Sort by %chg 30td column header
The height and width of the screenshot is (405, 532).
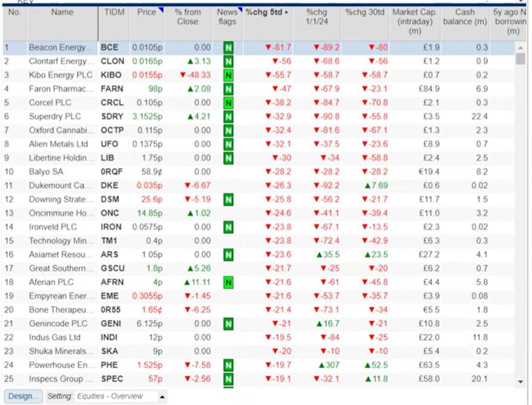click(x=365, y=23)
